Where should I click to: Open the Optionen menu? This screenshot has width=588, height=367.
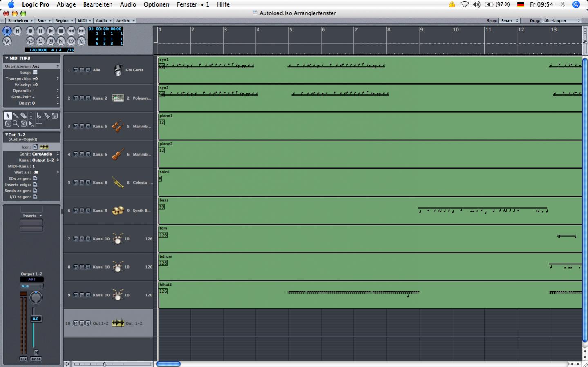(157, 4)
